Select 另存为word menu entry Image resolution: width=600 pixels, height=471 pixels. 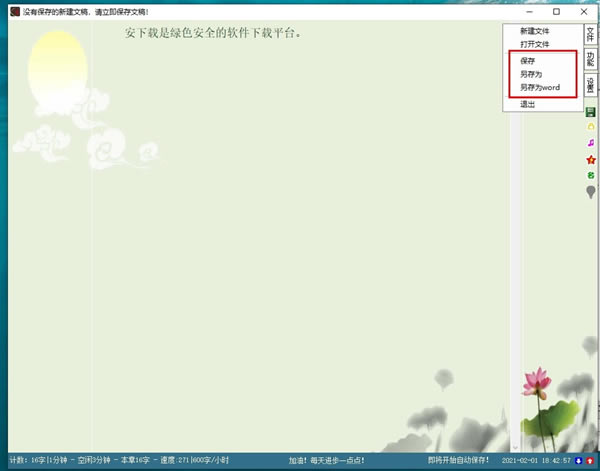pos(540,87)
